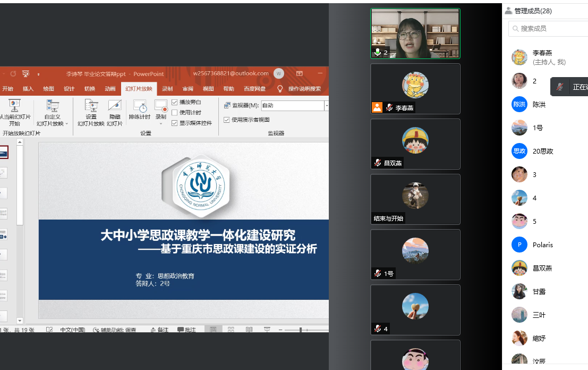Open the Set Up Slide Show icon

[91, 112]
